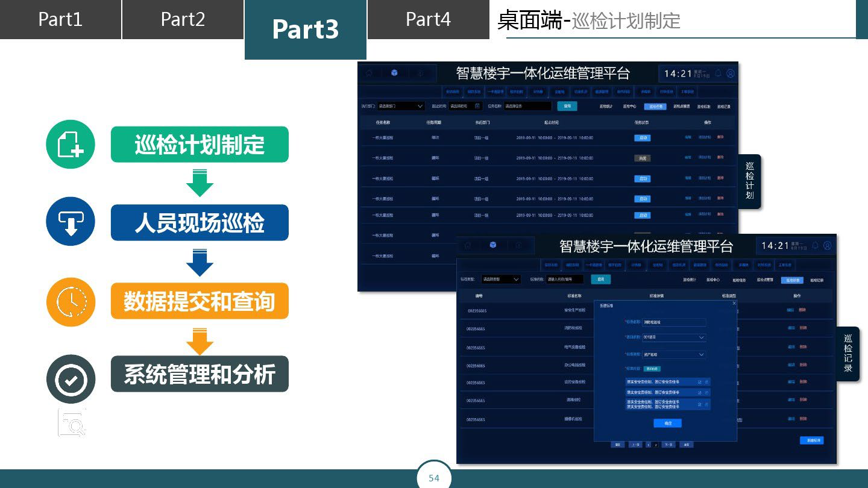Viewport: 868px width, 488px height.
Task: Go to 末页 in the pagination
Action: click(x=686, y=445)
